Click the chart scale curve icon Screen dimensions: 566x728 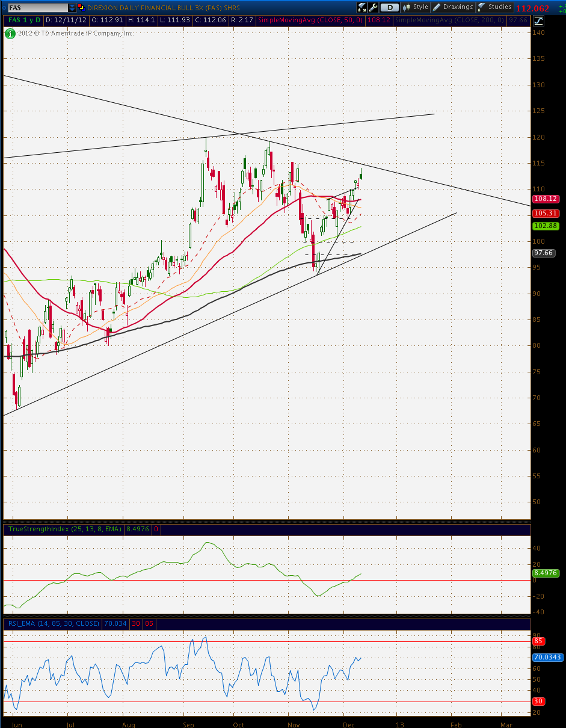538,20
